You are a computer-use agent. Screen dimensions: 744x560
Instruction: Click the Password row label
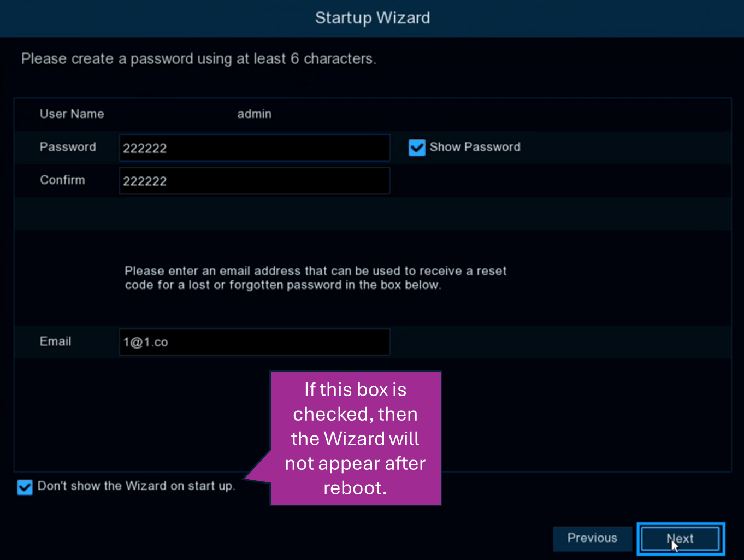pyautogui.click(x=68, y=147)
